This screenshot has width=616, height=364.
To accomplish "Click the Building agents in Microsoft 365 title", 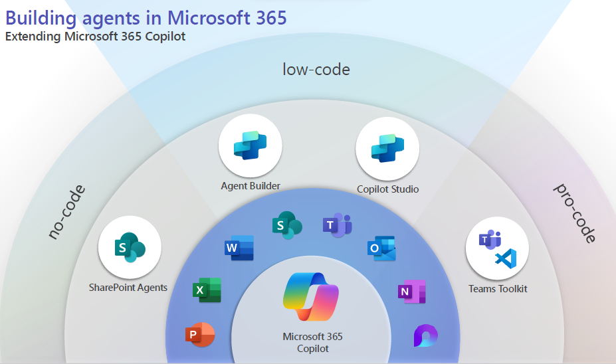I will [x=146, y=18].
